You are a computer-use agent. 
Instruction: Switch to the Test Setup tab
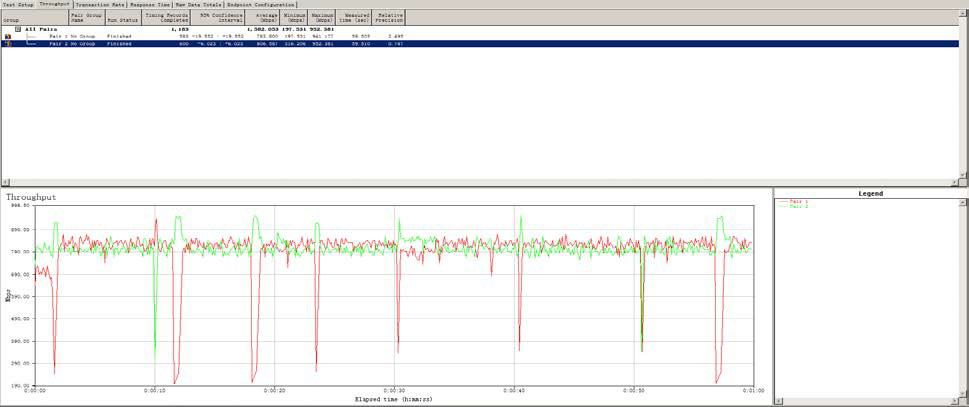click(18, 4)
